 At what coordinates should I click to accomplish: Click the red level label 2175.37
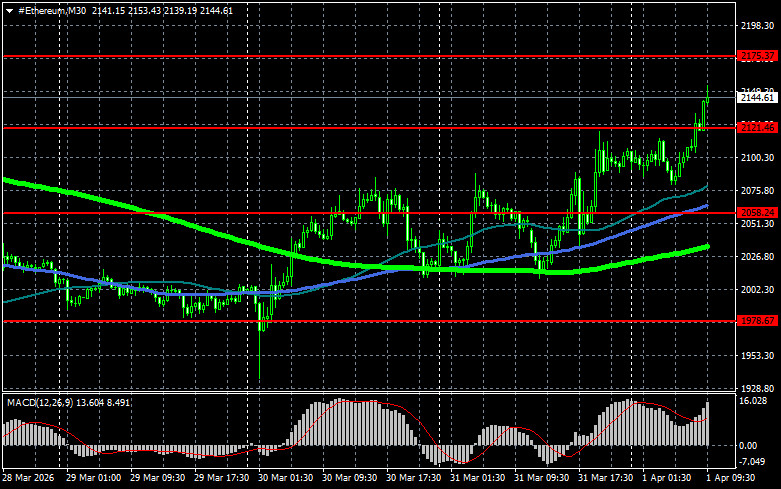coord(757,56)
